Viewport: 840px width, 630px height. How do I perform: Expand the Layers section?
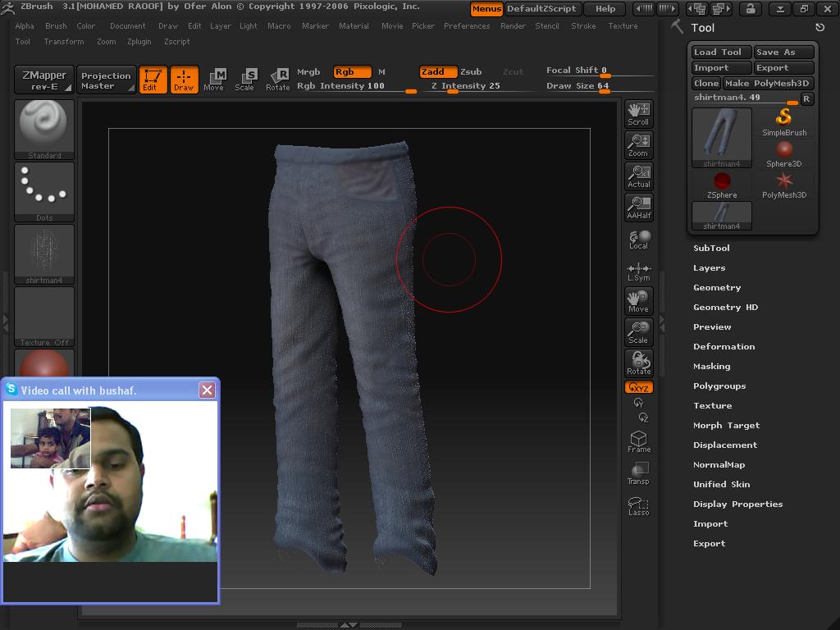point(710,268)
